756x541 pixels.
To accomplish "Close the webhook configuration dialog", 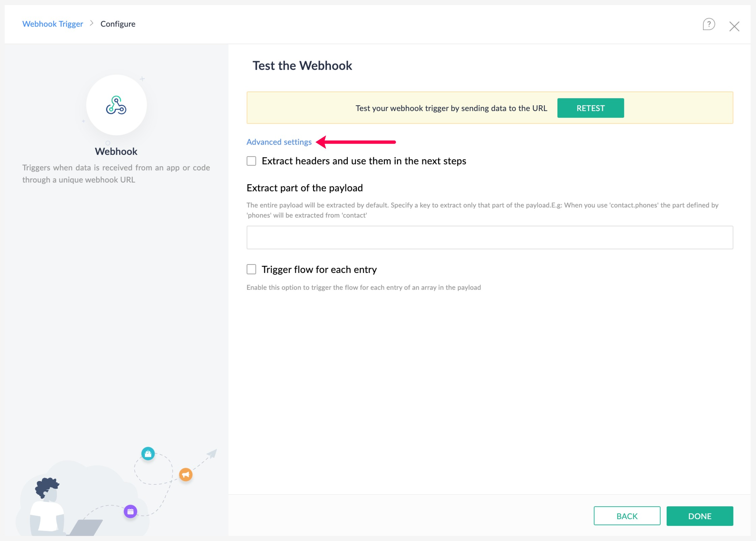I will [735, 26].
